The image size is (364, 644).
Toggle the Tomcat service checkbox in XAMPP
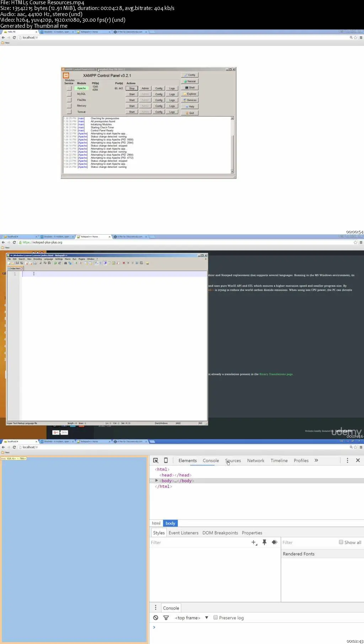coord(69,112)
